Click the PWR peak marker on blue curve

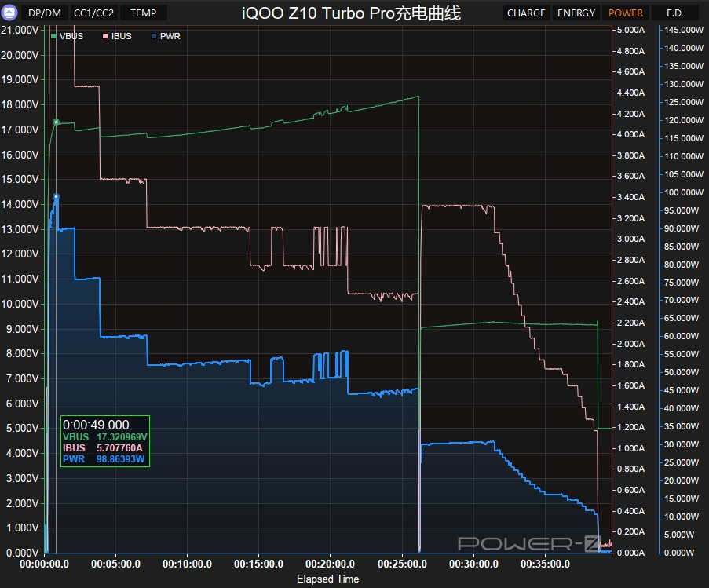tap(56, 196)
